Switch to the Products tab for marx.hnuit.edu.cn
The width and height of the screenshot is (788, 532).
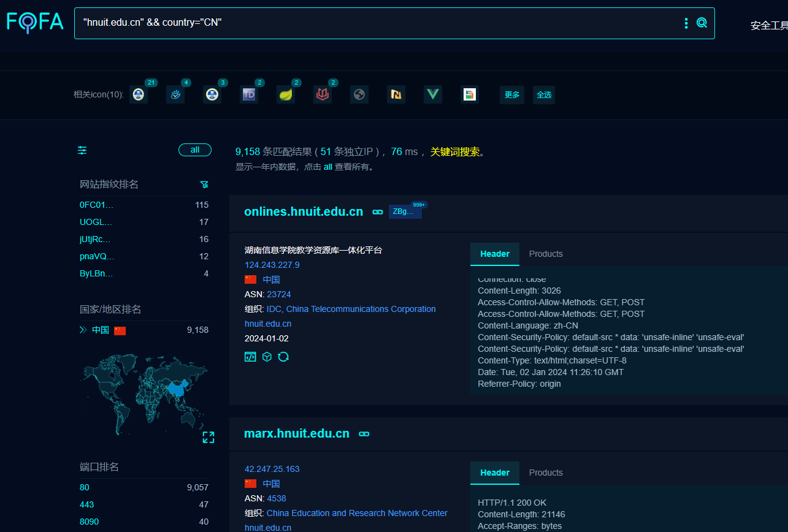(x=546, y=473)
